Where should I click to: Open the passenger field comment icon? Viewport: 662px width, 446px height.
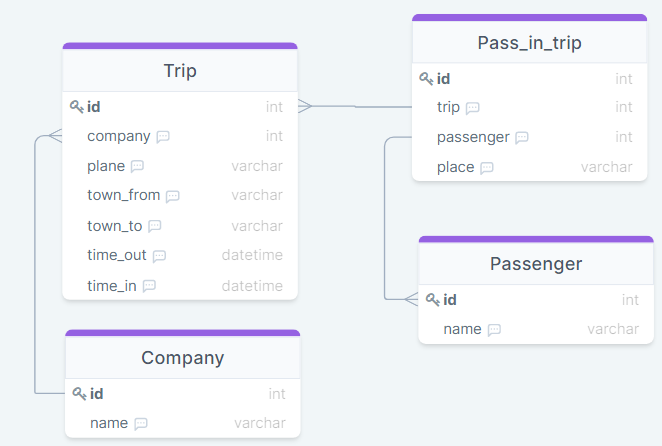tap(522, 138)
